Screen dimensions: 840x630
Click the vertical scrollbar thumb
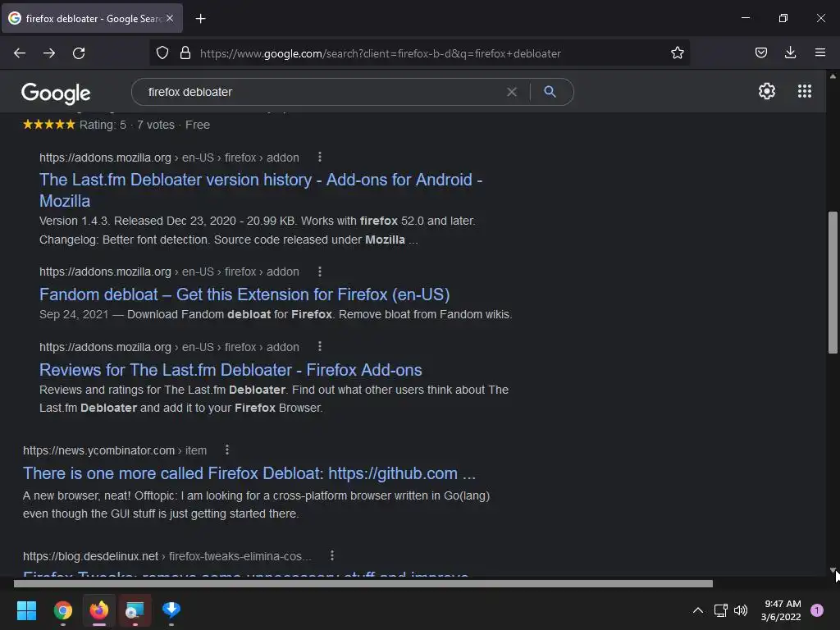833,282
